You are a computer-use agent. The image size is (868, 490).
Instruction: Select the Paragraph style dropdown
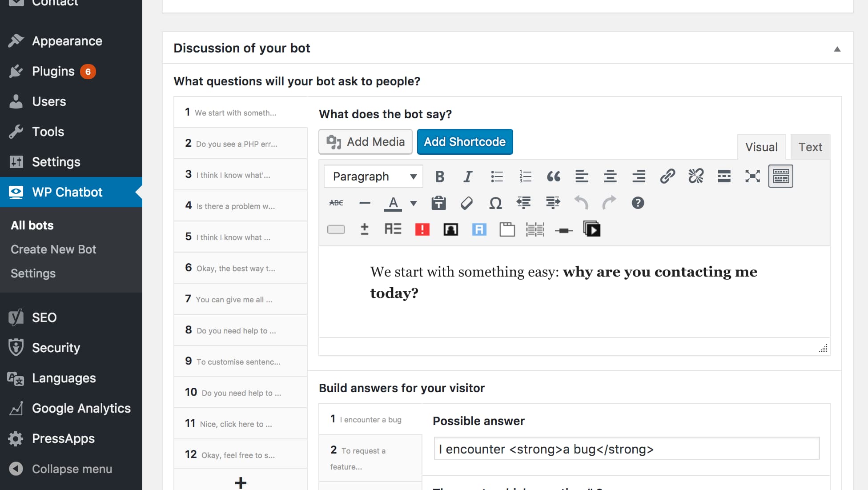[372, 176]
